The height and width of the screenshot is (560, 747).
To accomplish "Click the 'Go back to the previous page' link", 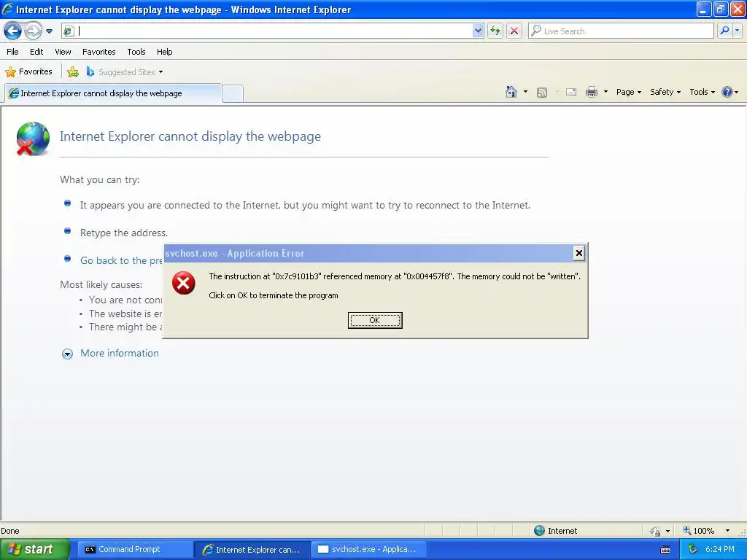I will [x=121, y=260].
